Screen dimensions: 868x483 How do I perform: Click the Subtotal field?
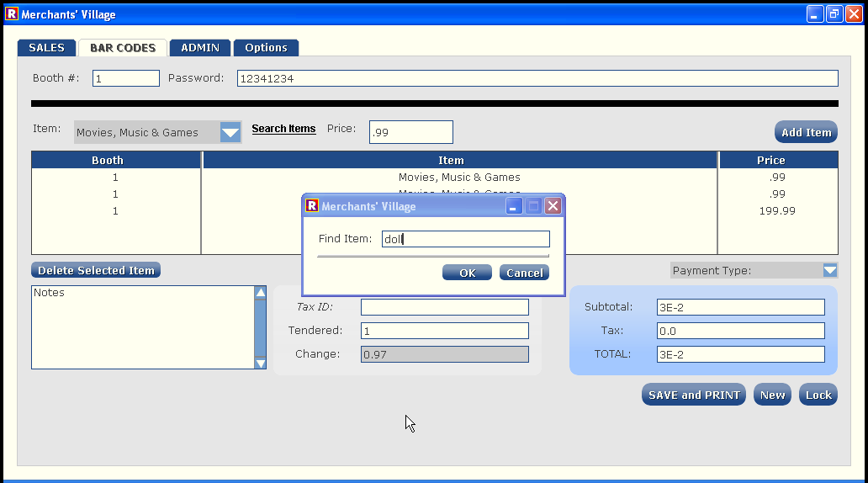pos(741,307)
